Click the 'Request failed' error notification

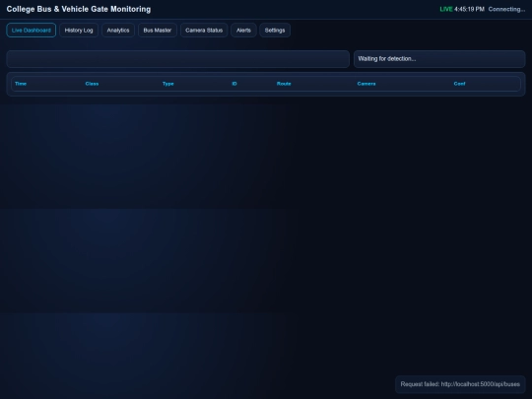[460, 384]
